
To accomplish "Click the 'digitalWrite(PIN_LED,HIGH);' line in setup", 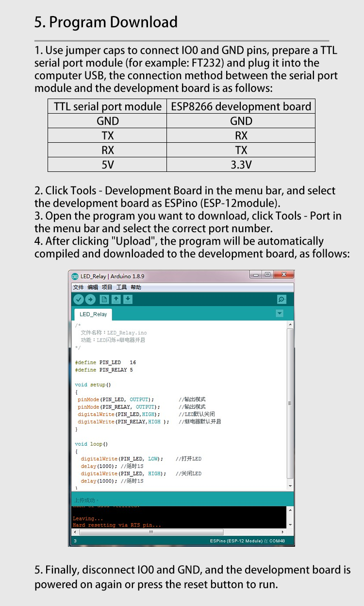I will 118,414.
